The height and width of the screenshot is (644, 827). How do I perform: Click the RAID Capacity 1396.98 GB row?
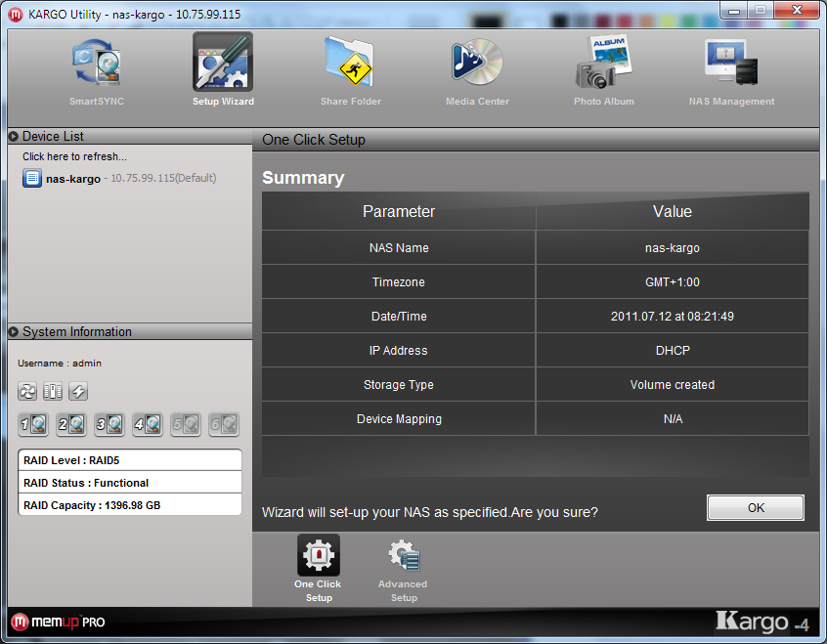click(130, 505)
